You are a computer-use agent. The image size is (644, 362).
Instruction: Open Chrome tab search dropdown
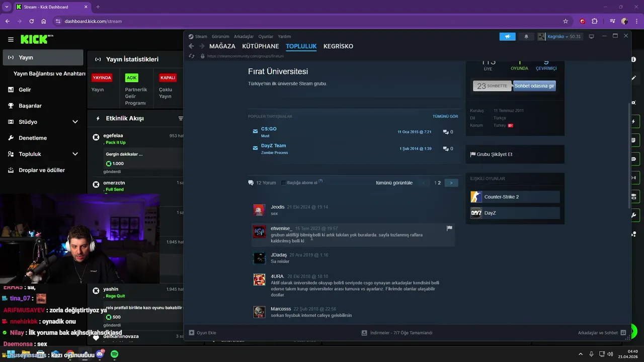pyautogui.click(x=7, y=7)
